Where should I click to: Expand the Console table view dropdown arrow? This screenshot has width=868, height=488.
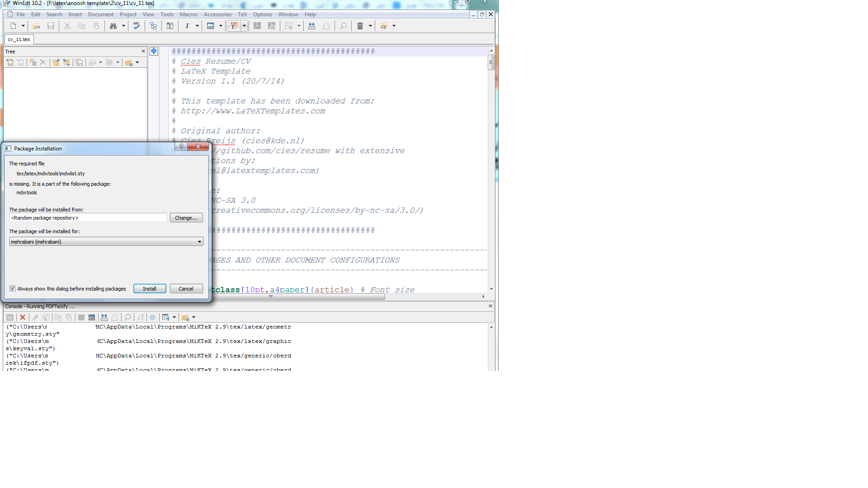tap(174, 317)
